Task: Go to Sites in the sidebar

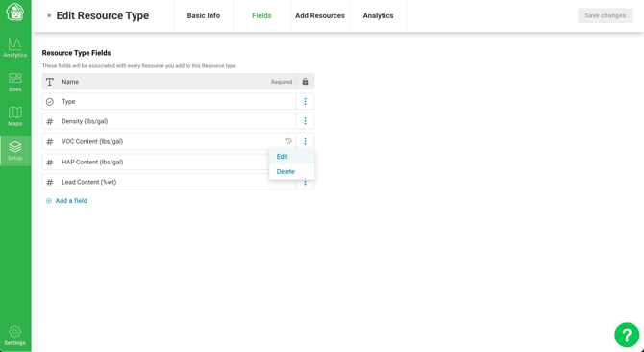Action: tap(15, 82)
